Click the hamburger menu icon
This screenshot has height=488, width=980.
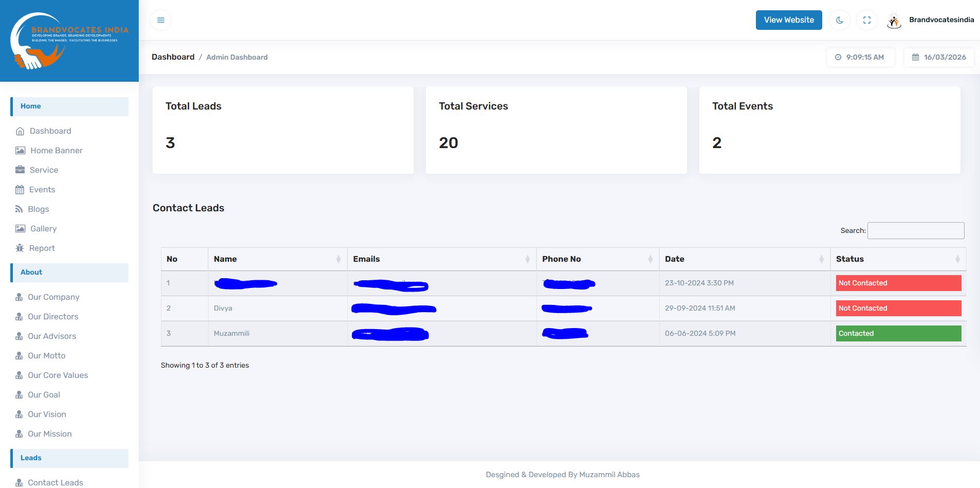pos(161,20)
